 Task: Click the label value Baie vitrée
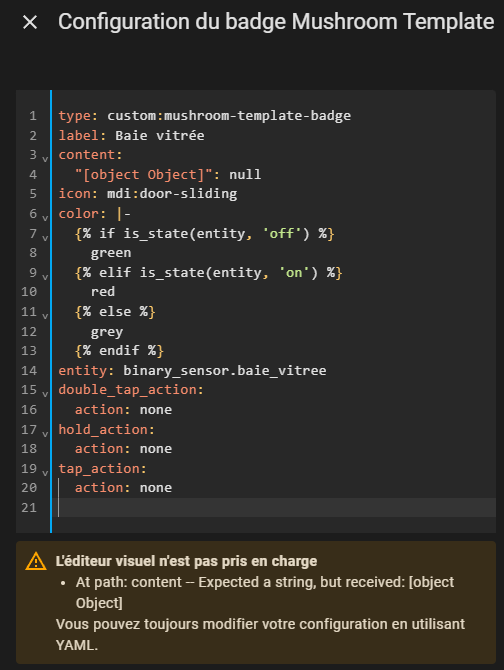[160, 135]
